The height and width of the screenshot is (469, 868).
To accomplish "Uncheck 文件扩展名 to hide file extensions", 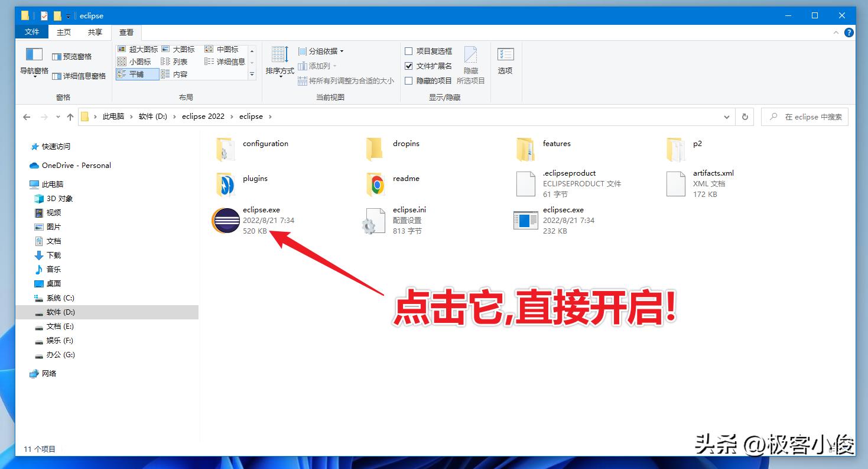I will tap(409, 66).
